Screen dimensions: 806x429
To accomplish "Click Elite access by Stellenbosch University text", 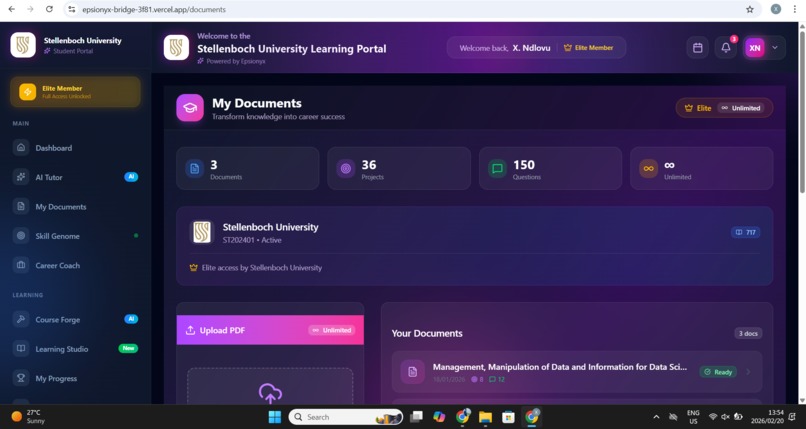I will 262,268.
